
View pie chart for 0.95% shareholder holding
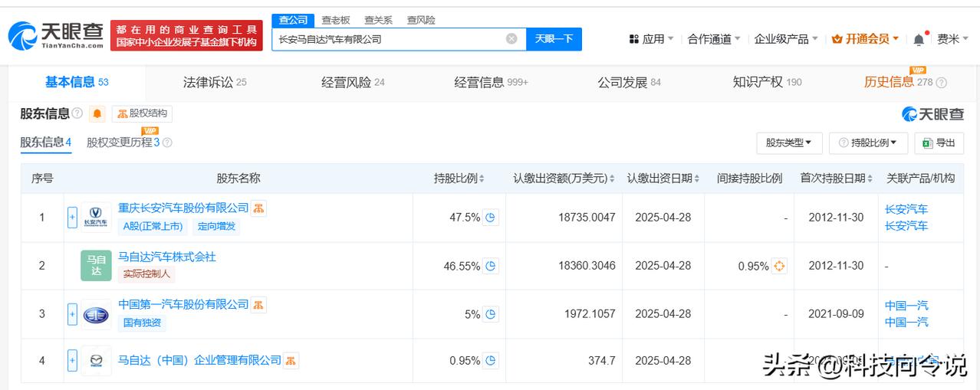[x=491, y=360]
